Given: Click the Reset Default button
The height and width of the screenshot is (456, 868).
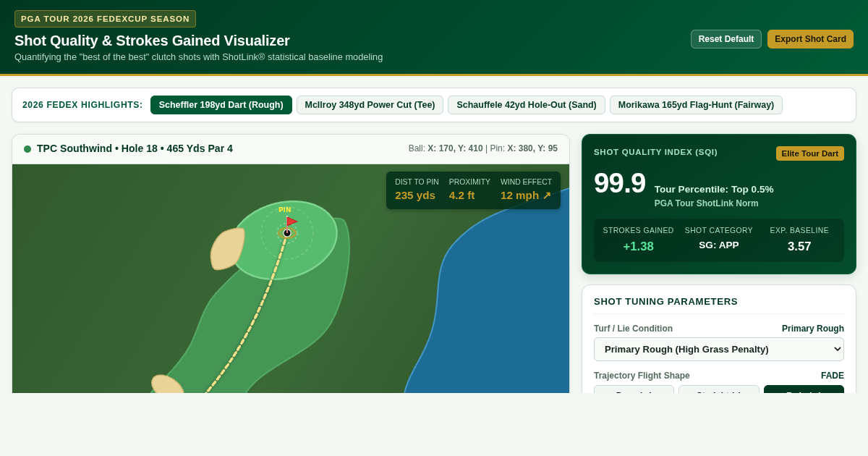Looking at the screenshot, I should pyautogui.click(x=726, y=39).
